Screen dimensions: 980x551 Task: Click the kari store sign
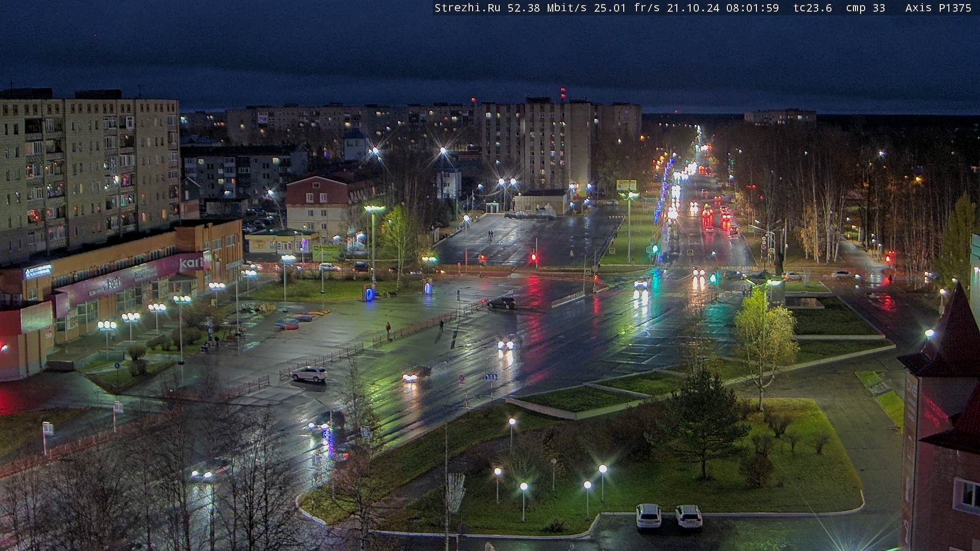coord(191,263)
